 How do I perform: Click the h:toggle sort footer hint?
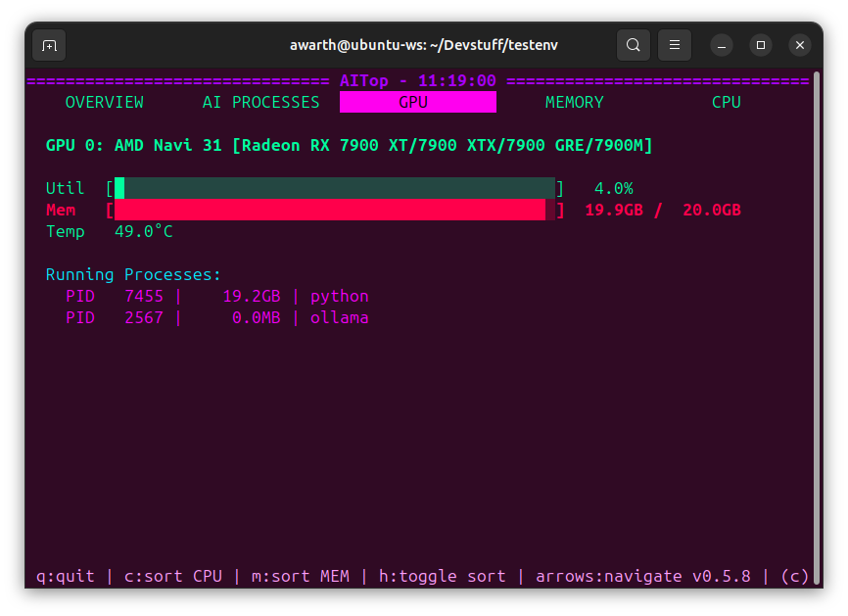442,577
